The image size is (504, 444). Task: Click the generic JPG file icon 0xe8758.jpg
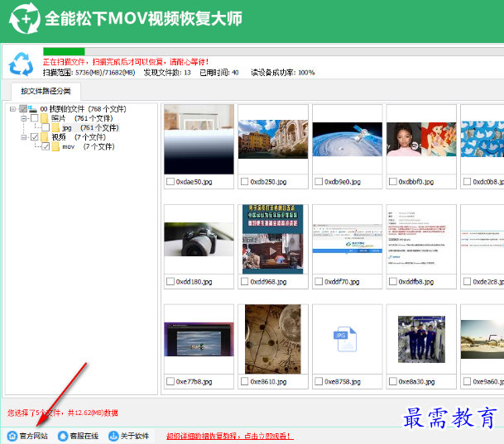347,339
